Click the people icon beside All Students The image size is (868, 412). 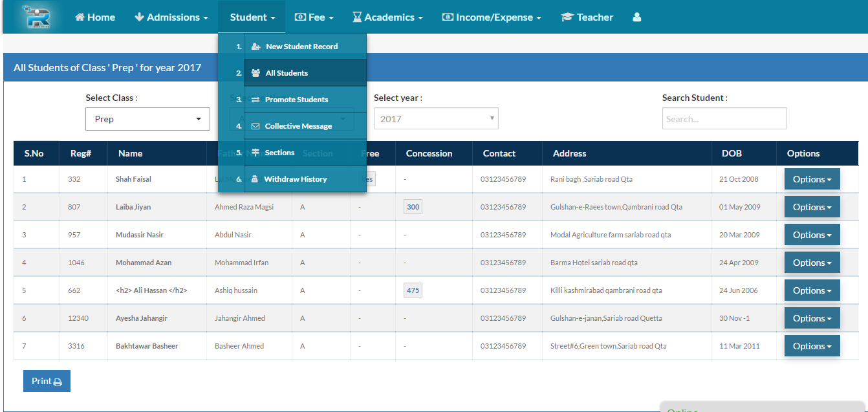[256, 73]
